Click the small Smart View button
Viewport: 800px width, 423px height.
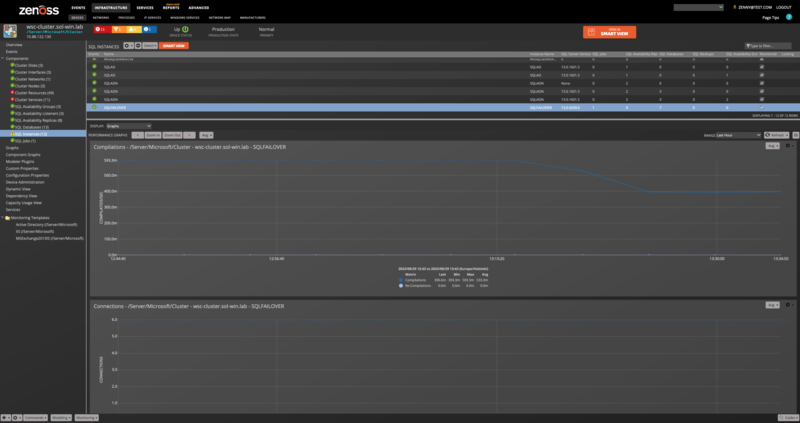coord(173,46)
